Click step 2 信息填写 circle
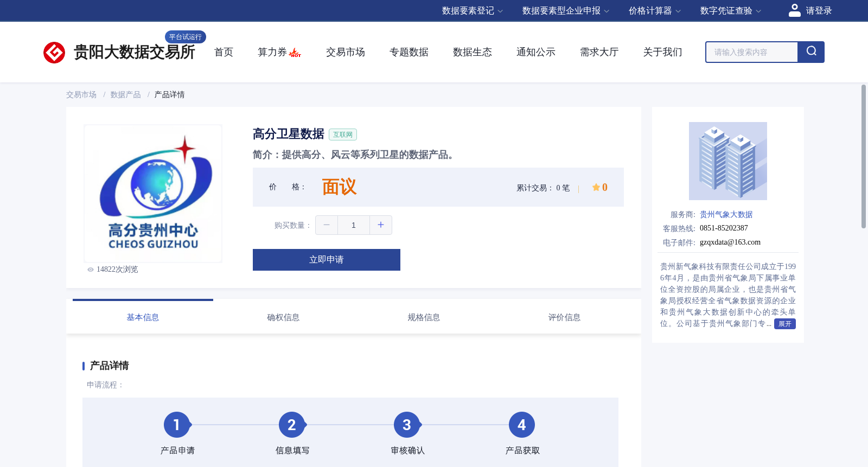 [292, 425]
